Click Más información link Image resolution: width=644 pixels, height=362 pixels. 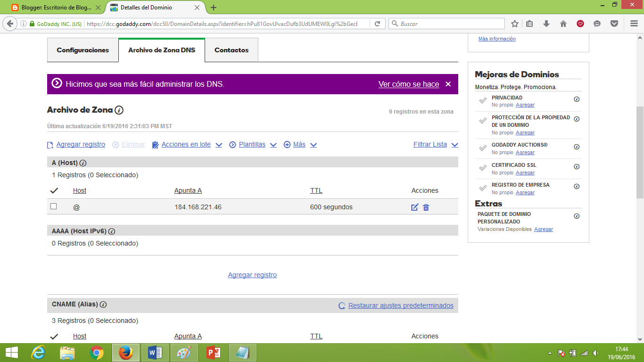click(x=497, y=39)
